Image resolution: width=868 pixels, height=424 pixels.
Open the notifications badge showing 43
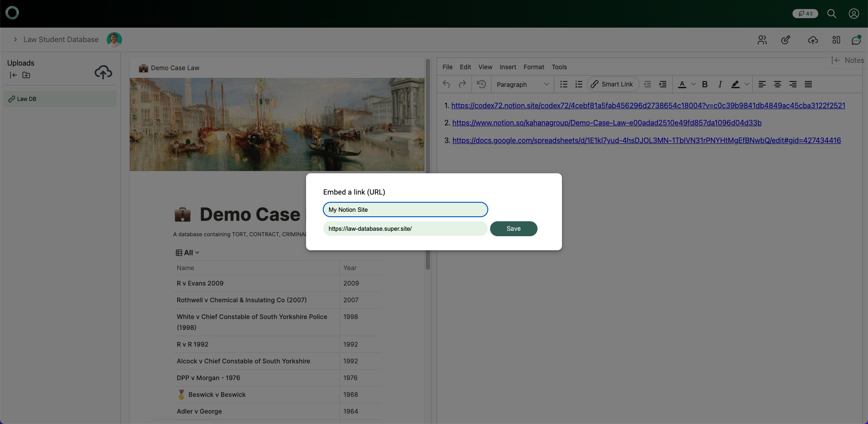(x=805, y=14)
